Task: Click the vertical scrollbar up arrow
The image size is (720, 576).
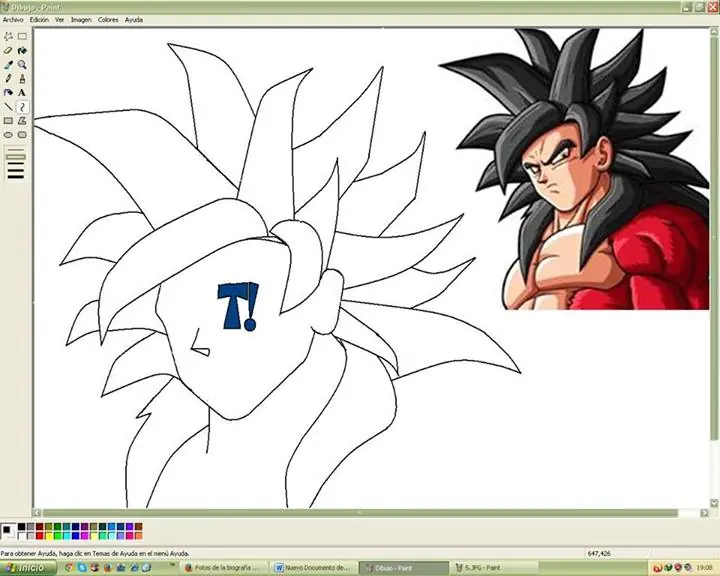Action: coord(714,32)
